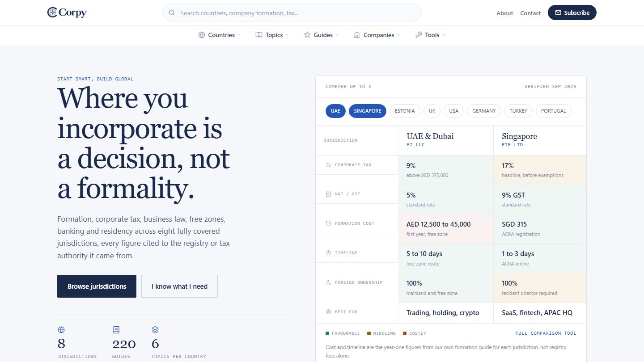Click the star icon beside Guides
Screen dimensions: 644x362
(x=307, y=35)
